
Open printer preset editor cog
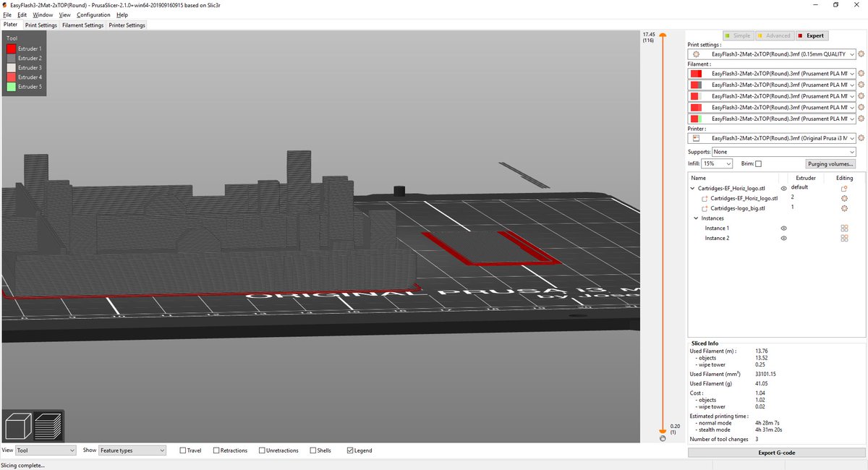click(861, 138)
